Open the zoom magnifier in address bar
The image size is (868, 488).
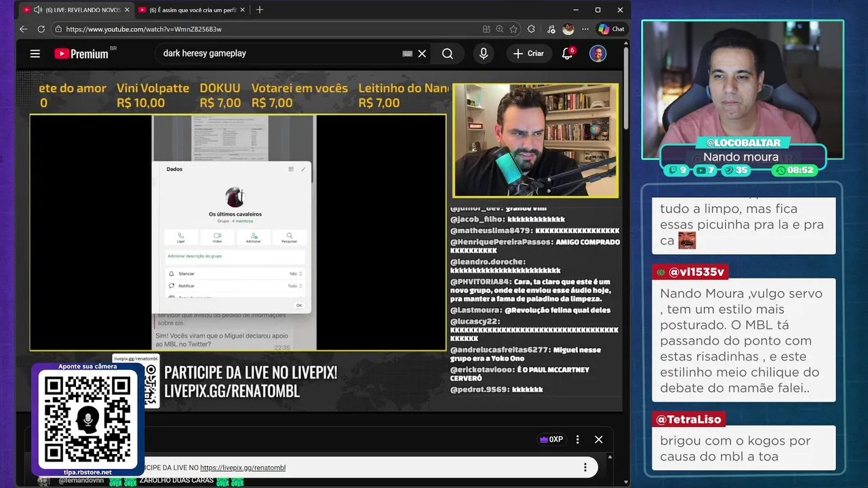tap(500, 29)
